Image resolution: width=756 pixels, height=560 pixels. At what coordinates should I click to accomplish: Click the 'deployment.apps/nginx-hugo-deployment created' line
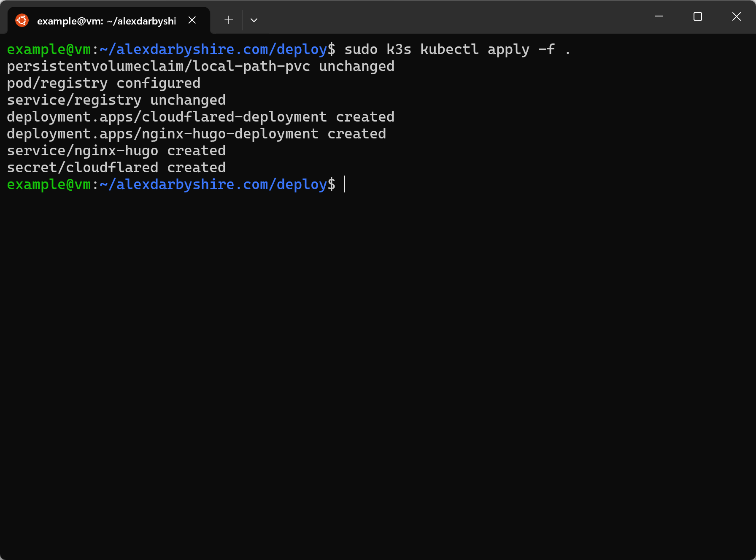click(197, 134)
